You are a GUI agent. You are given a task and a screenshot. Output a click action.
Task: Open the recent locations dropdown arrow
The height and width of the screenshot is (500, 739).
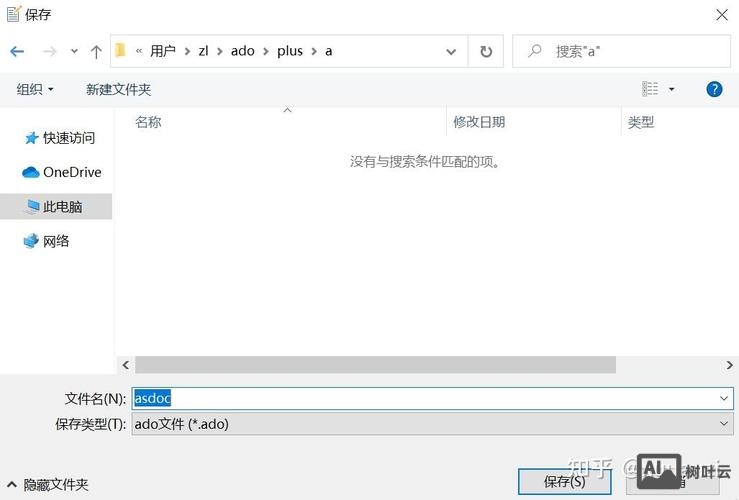(x=74, y=51)
